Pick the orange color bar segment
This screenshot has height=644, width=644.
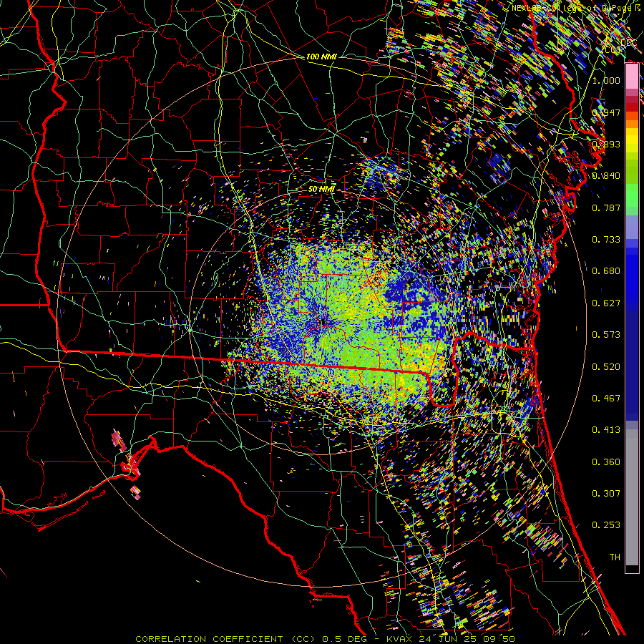pyautogui.click(x=632, y=124)
